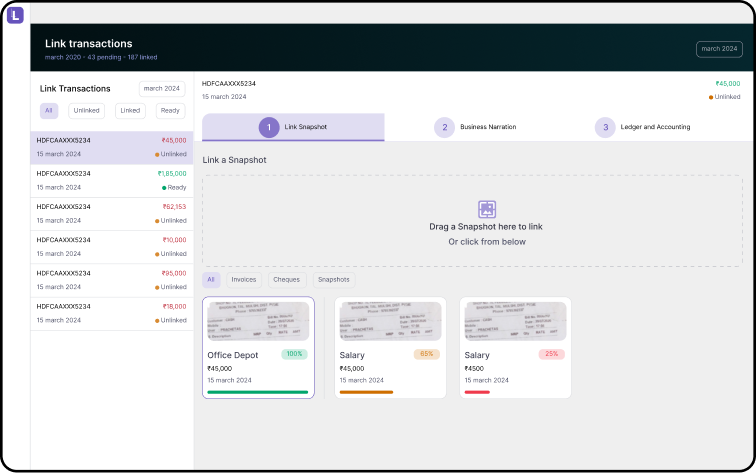Click the Drag a Snapshot here drop zone

click(472, 221)
